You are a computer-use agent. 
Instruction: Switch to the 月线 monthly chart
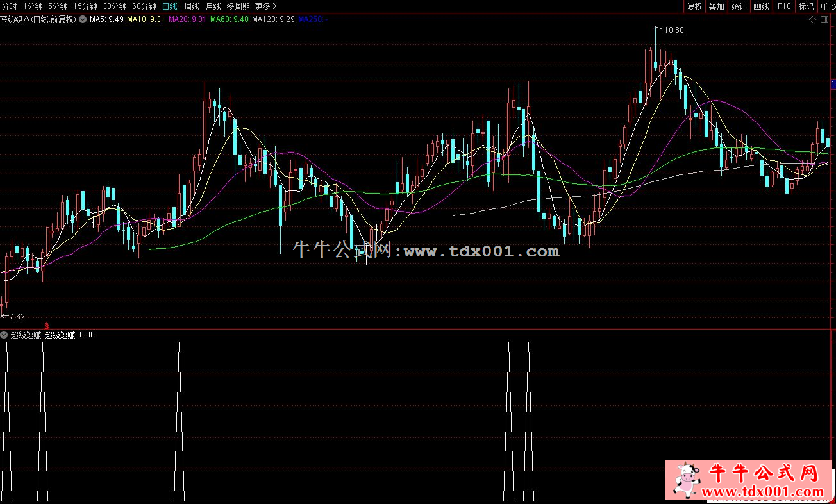213,6
